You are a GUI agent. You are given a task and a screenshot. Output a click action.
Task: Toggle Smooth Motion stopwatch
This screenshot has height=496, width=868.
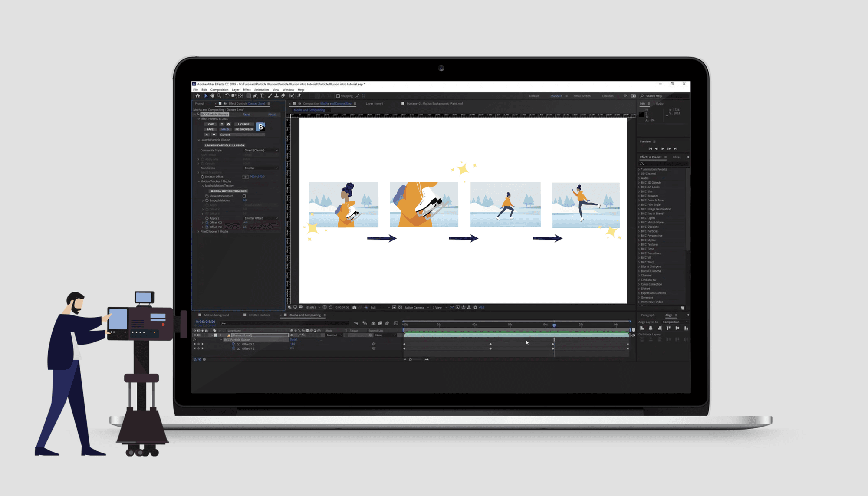(x=207, y=200)
